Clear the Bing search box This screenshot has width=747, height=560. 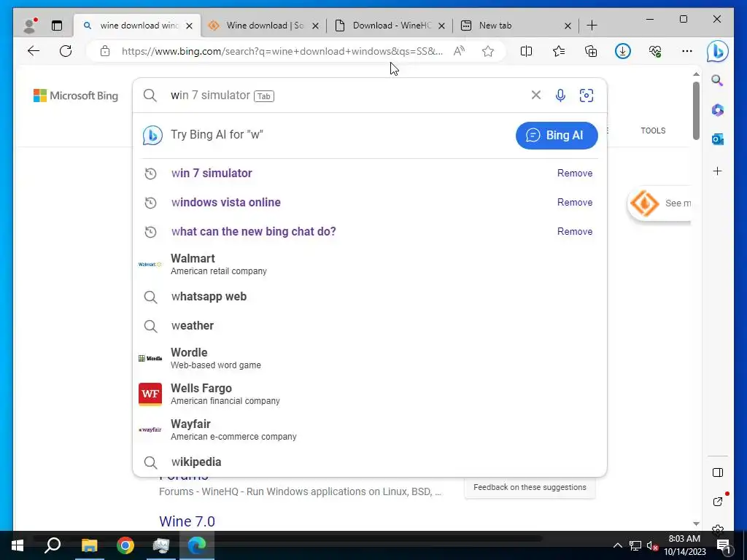click(536, 96)
